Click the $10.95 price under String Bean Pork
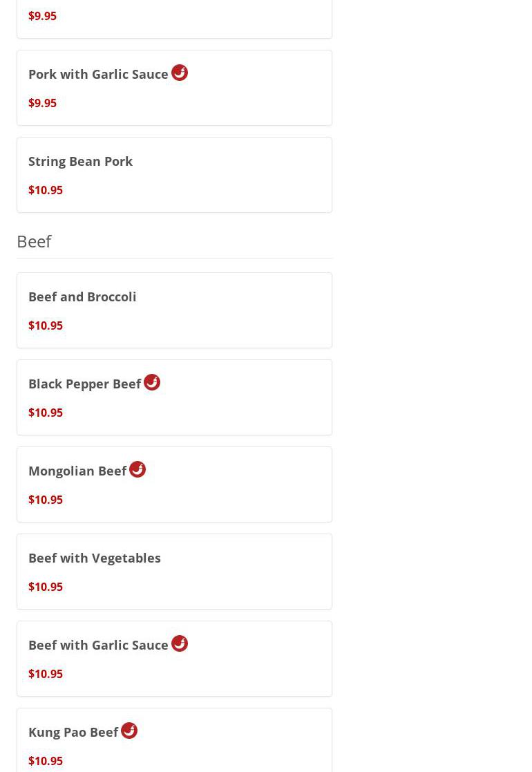The height and width of the screenshot is (772, 532). pyautogui.click(x=46, y=190)
